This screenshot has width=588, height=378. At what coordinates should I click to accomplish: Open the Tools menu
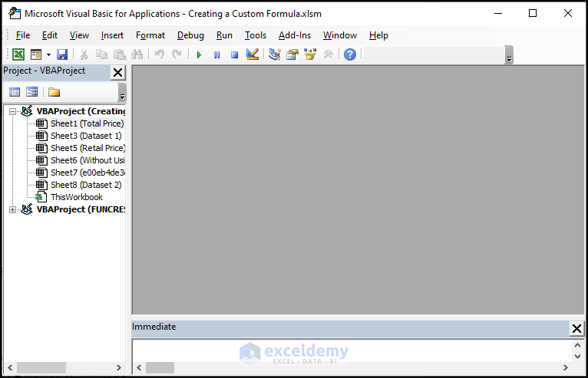256,35
